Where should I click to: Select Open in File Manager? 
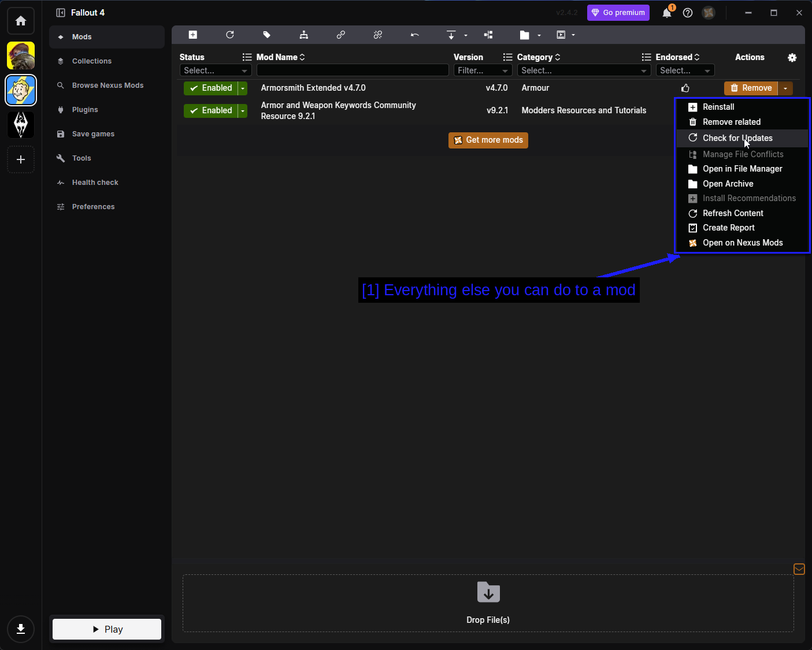(x=742, y=169)
